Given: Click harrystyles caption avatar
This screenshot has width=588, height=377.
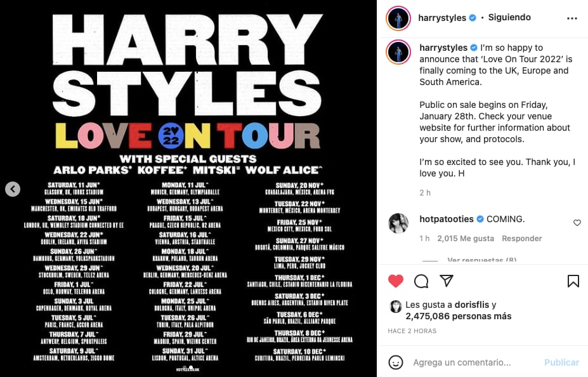Looking at the screenshot, I should [x=399, y=52].
